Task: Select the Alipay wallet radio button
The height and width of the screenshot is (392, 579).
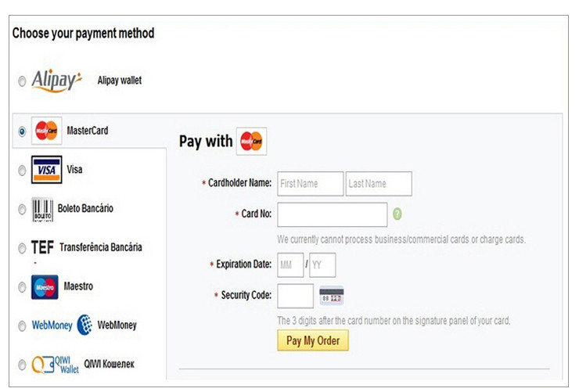Action: [x=22, y=81]
